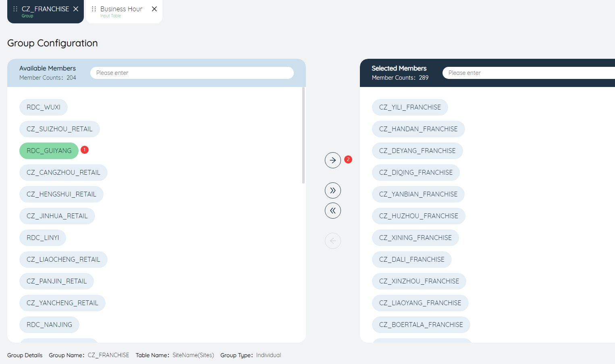This screenshot has width=615, height=364.
Task: Click Available Members count 204
Action: 71,78
